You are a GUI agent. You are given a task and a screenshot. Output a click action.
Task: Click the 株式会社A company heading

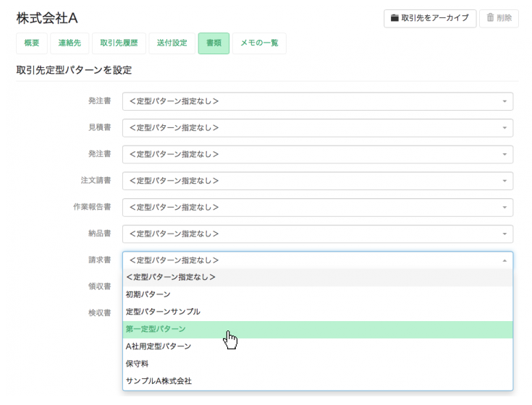point(47,18)
